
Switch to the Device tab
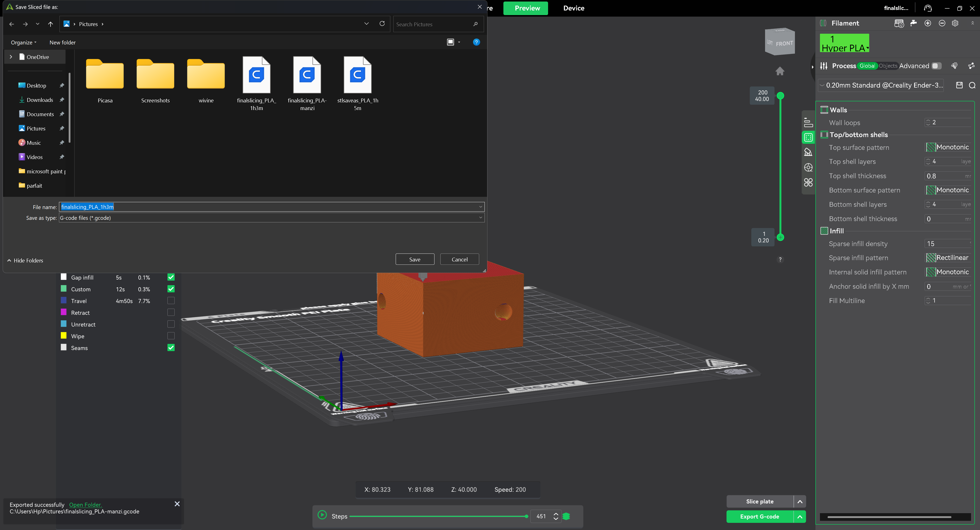(x=573, y=8)
